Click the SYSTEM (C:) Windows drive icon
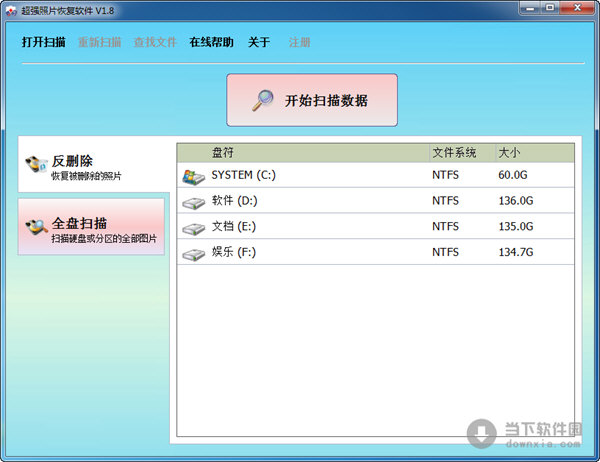Viewport: 600px width, 462px height. (193, 176)
